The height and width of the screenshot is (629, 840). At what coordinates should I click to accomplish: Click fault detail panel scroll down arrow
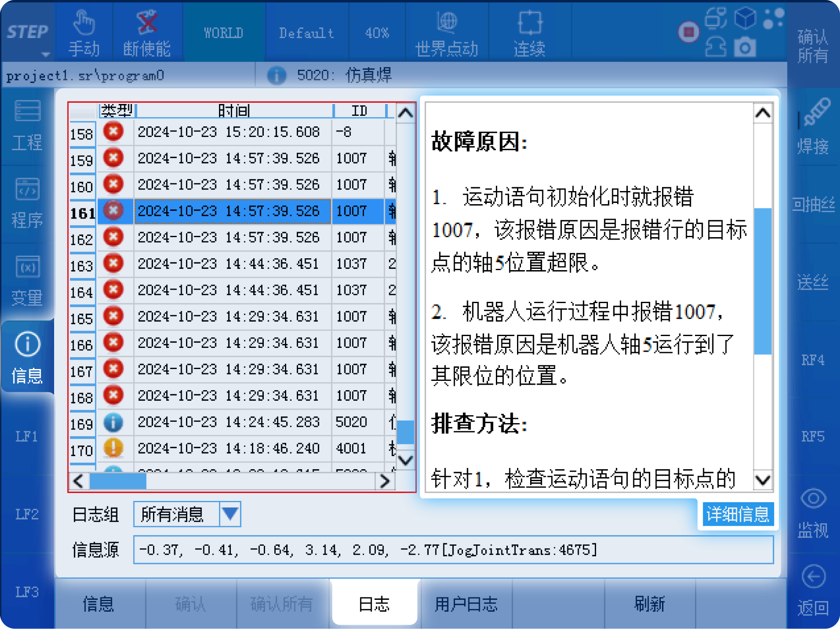[x=763, y=480]
